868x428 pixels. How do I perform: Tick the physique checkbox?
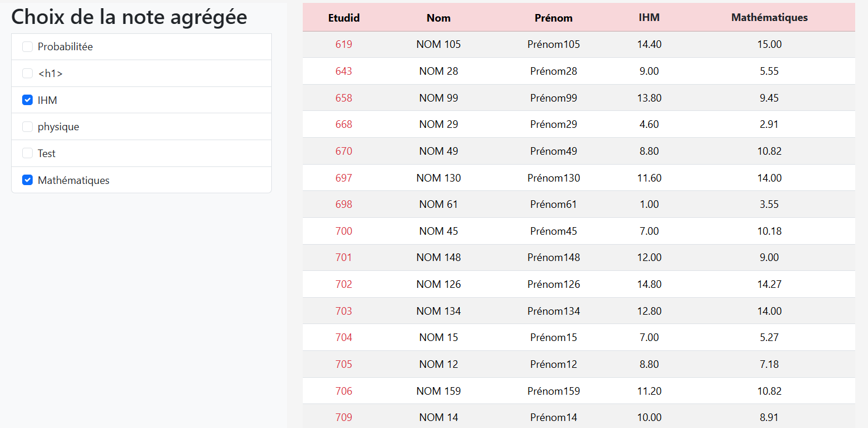pyautogui.click(x=27, y=127)
